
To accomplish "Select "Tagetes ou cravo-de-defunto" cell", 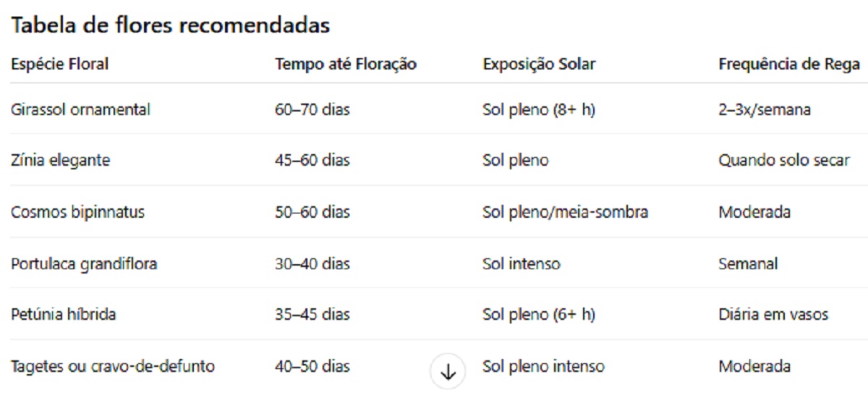I will click(x=112, y=367).
